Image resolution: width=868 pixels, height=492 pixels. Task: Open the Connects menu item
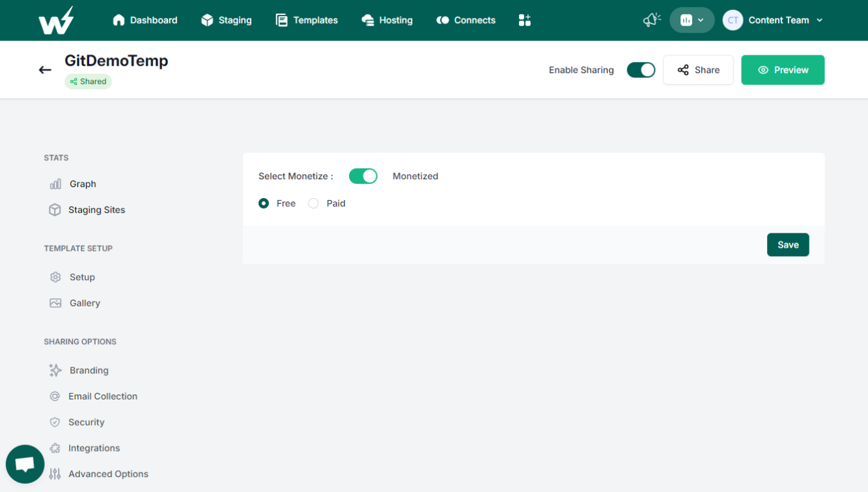(x=466, y=20)
